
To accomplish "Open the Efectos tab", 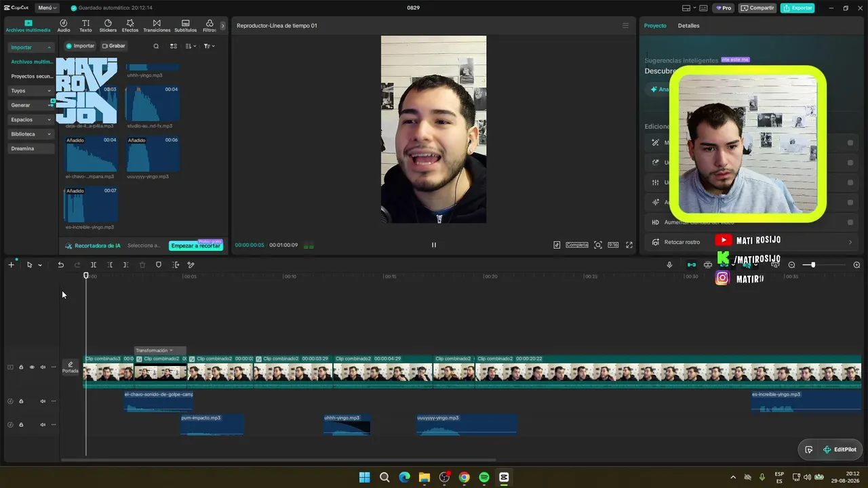I will [x=130, y=26].
